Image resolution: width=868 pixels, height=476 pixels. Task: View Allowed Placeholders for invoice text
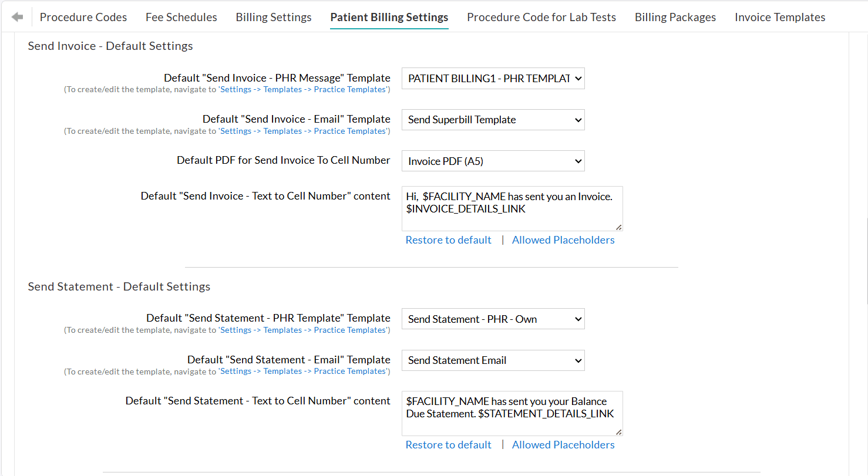pos(563,240)
